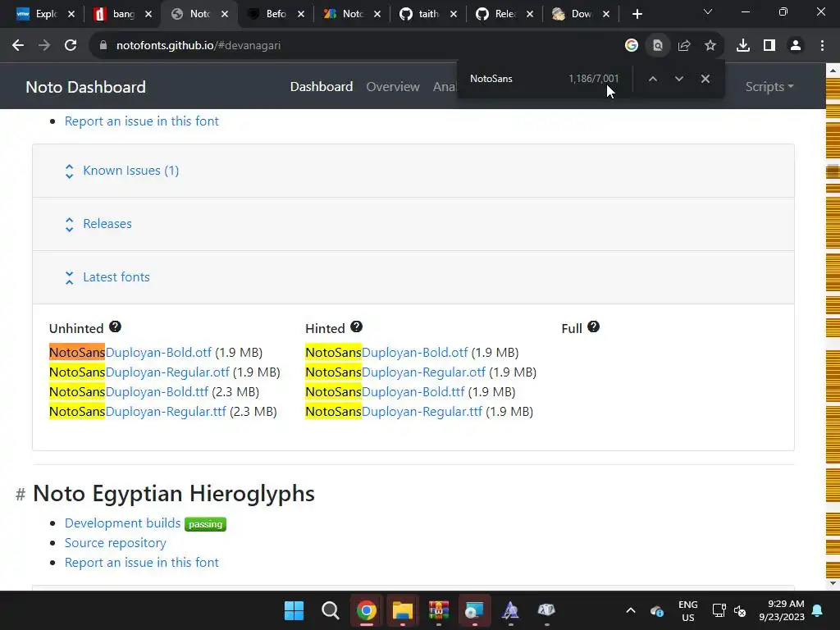Open Chrome from taskbar

367,610
